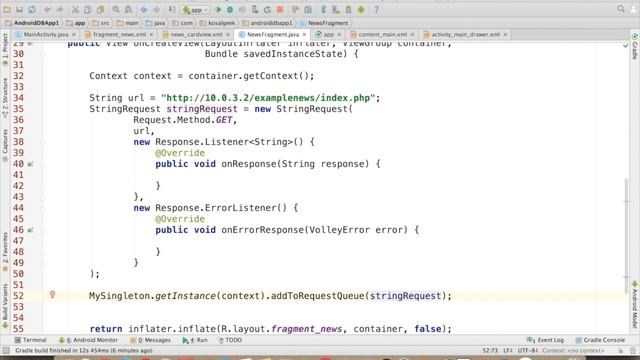Image resolution: width=640 pixels, height=360 pixels.
Task: Open the Favorites tool window
Action: [x=5, y=252]
